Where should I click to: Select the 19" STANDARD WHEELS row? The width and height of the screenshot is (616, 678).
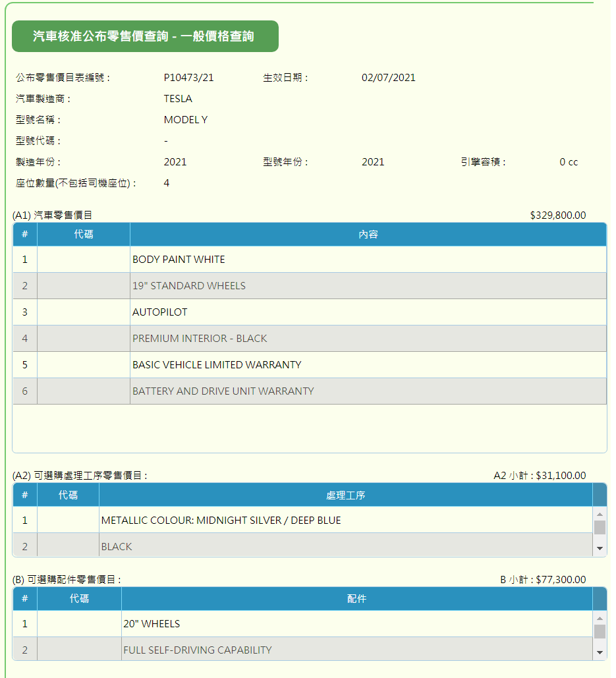pyautogui.click(x=310, y=286)
